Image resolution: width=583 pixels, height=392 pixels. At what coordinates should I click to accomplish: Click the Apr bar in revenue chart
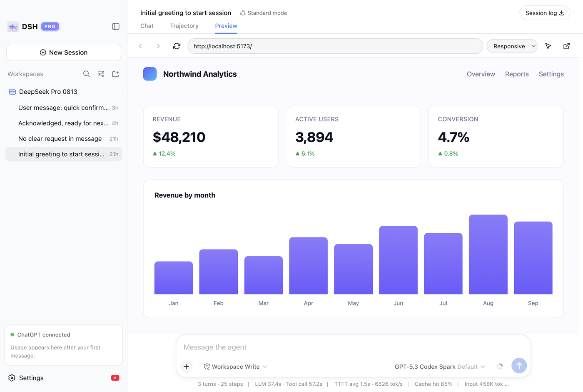pyautogui.click(x=309, y=266)
